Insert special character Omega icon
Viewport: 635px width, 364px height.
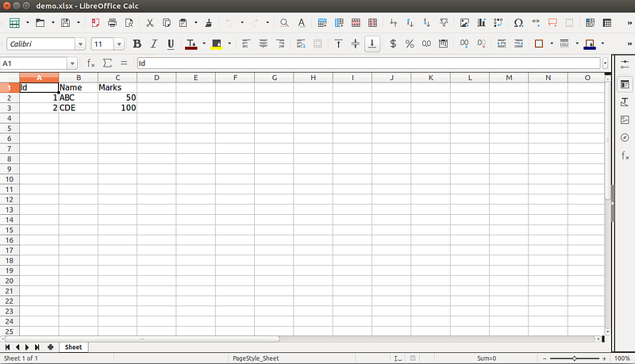[518, 23]
